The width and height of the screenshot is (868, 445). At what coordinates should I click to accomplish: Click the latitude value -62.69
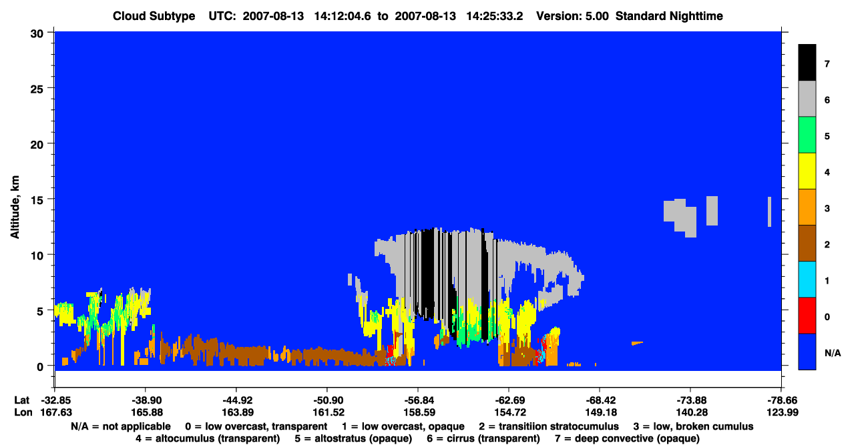pos(508,400)
